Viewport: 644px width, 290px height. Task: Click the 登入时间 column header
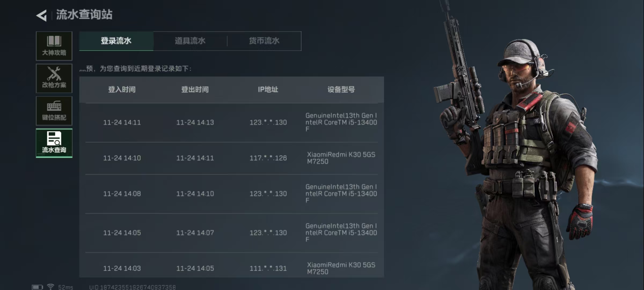point(122,89)
